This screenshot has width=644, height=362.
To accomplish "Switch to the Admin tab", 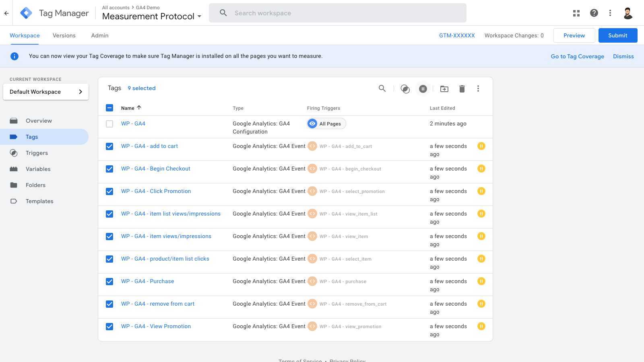I will pyautogui.click(x=100, y=35).
